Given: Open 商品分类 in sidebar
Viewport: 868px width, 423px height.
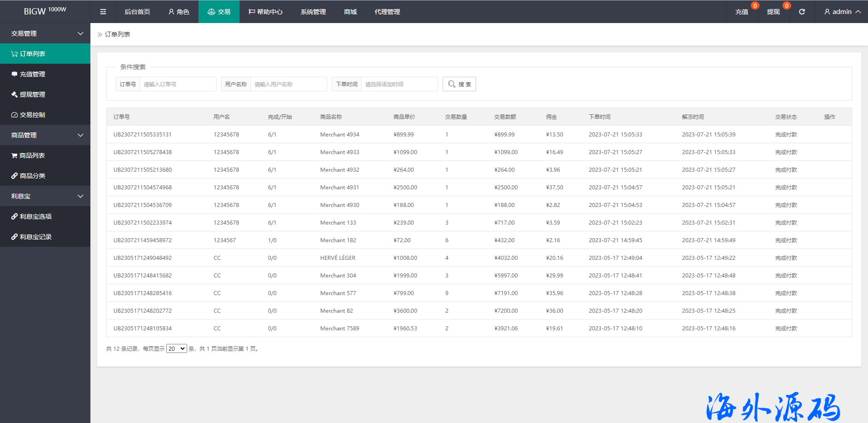Looking at the screenshot, I should 32,176.
